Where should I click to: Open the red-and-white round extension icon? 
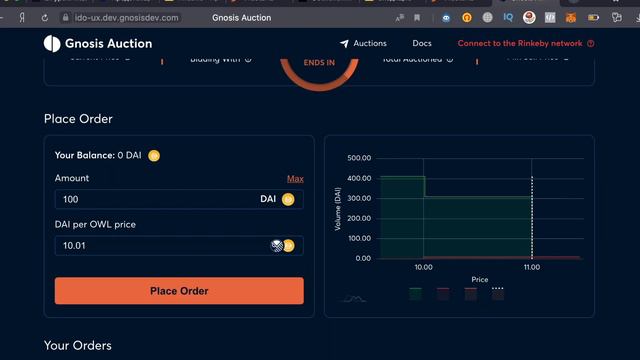tap(529, 18)
